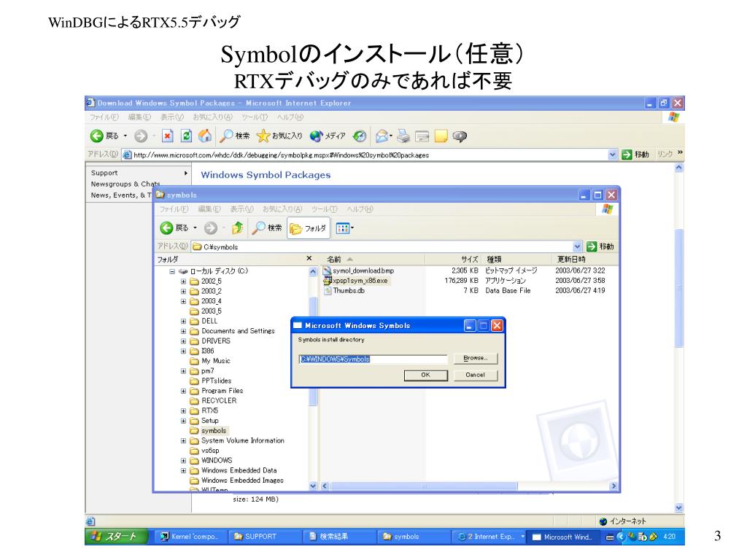The image size is (747, 560).
Task: Open Edit (編集) menu in symbols window
Action: coord(209,209)
